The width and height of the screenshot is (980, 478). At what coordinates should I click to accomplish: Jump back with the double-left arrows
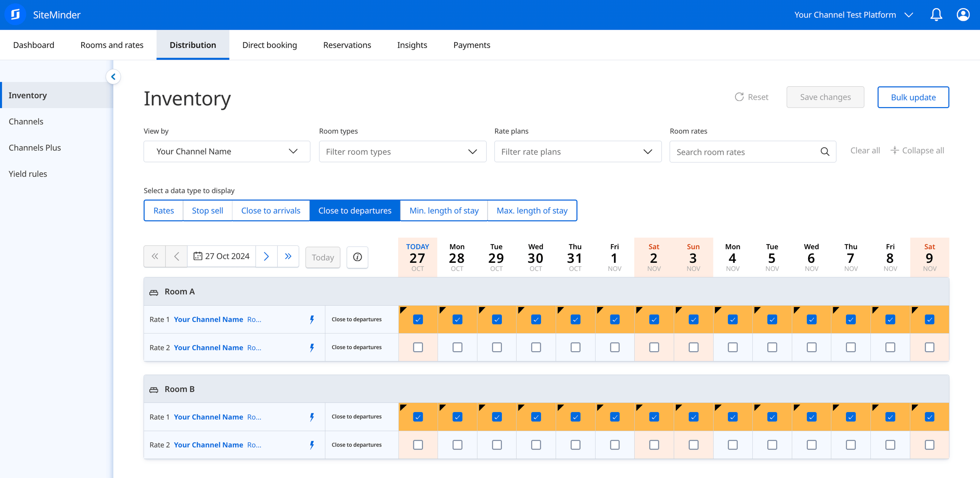pos(155,256)
